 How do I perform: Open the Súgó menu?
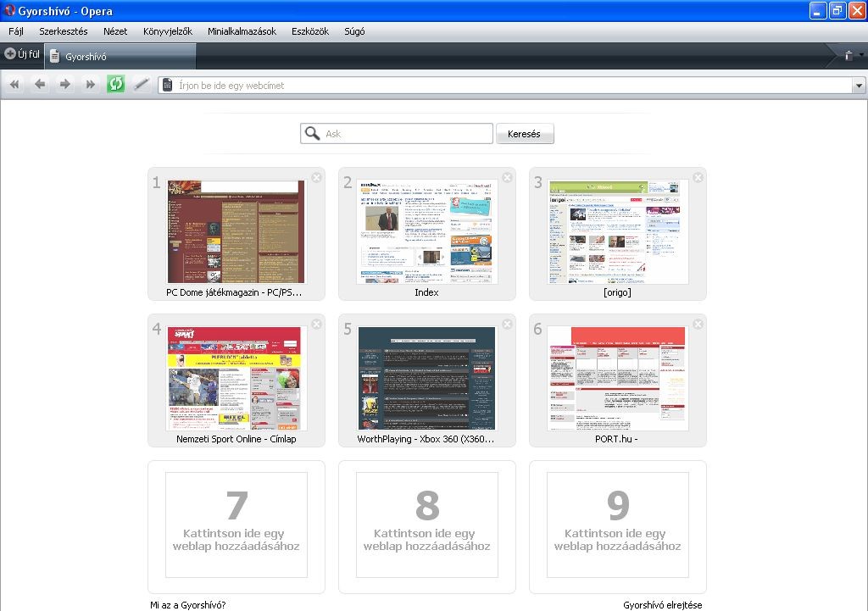click(x=354, y=31)
